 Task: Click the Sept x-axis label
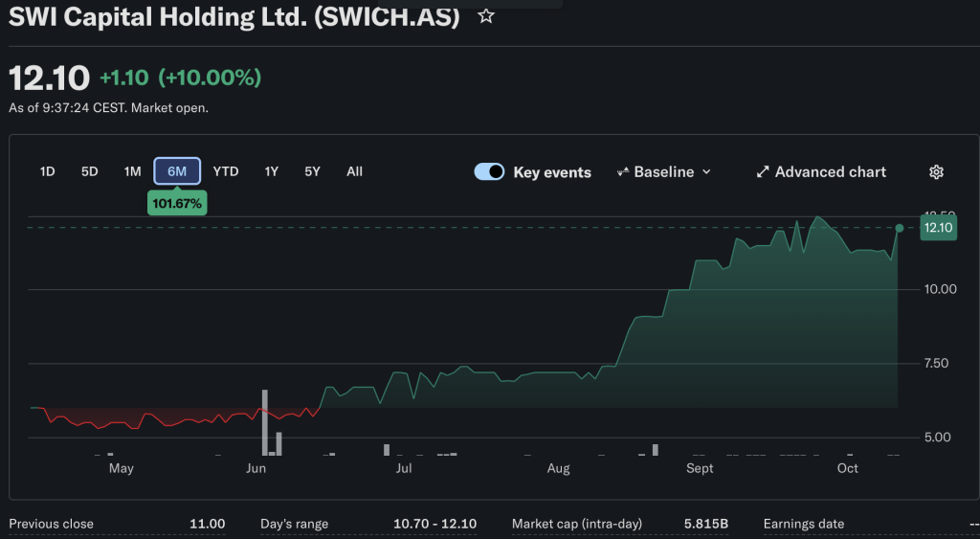[700, 468]
